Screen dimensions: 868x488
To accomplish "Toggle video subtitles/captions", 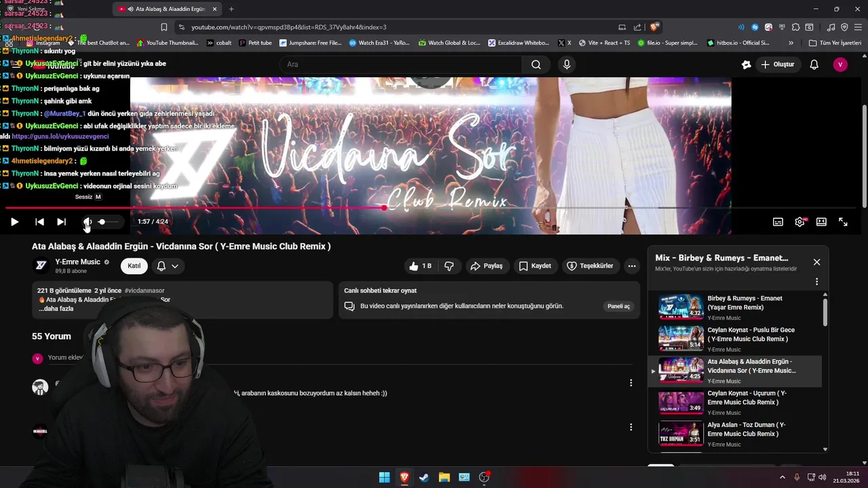I will (x=778, y=222).
